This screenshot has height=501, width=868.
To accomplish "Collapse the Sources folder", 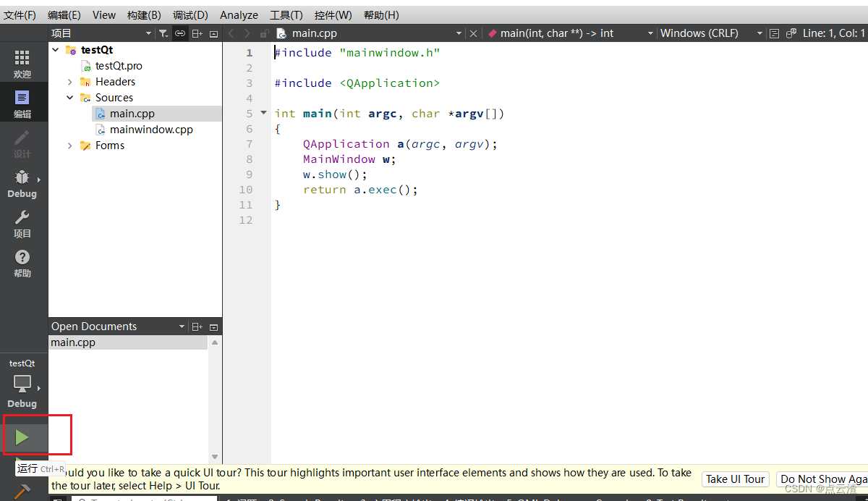I will (70, 98).
